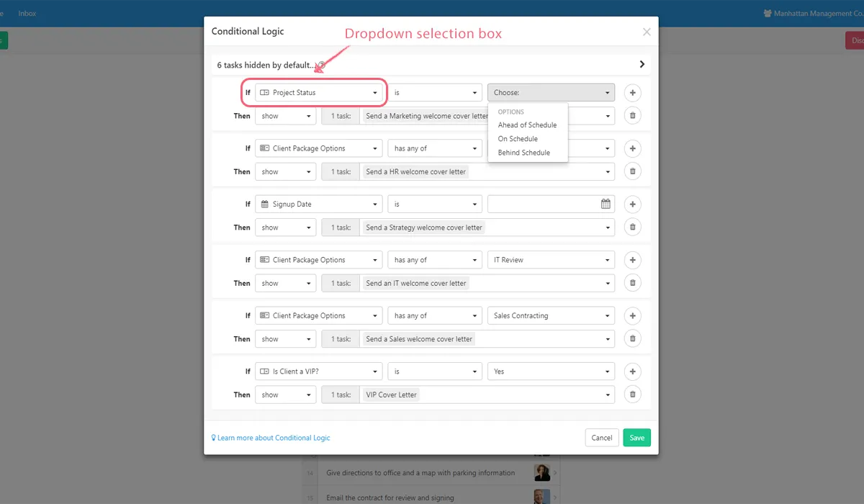The image size is (864, 504).
Task: Open the 'is' operator dropdown for Project Status
Action: pyautogui.click(x=435, y=93)
